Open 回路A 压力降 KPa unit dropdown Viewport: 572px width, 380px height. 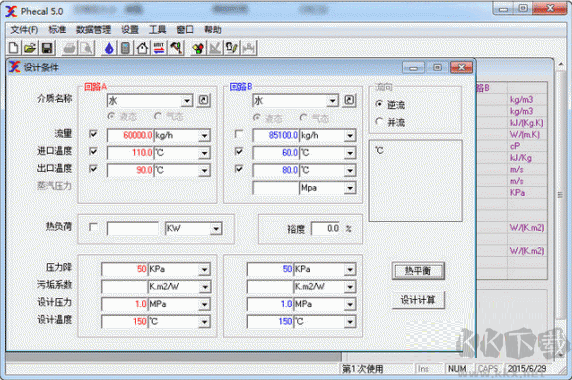pyautogui.click(x=204, y=270)
